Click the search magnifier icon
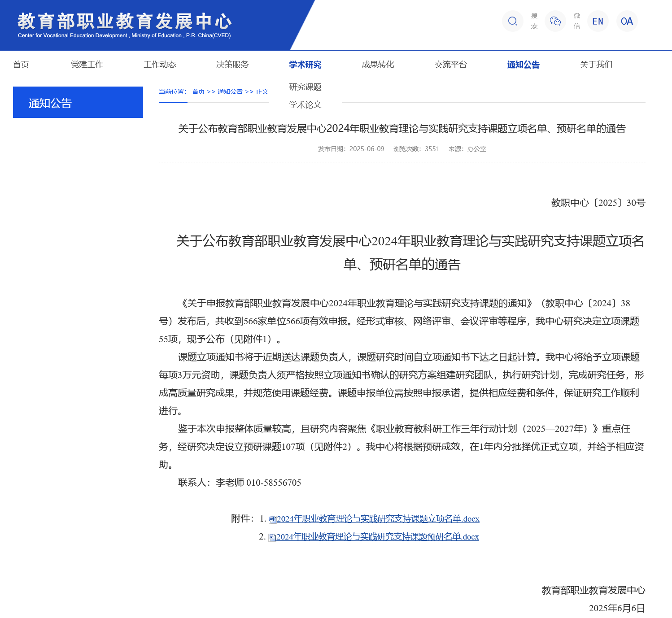Screen dimensions: 672x618 pos(512,21)
